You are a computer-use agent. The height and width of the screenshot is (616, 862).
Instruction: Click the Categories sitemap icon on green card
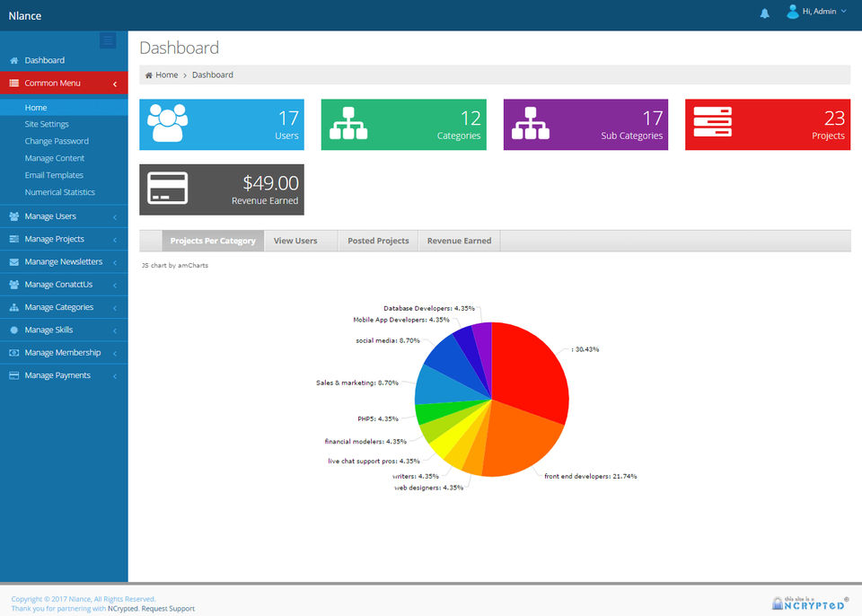point(348,123)
